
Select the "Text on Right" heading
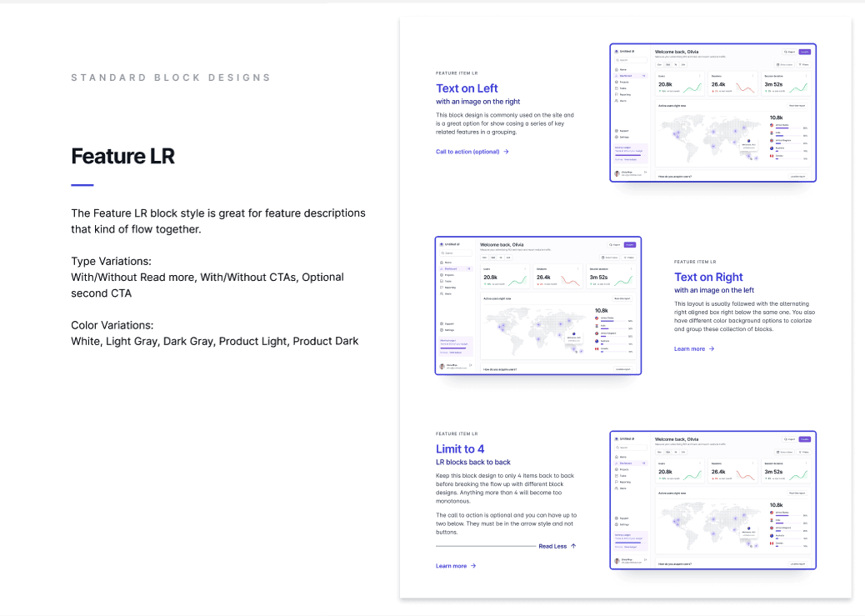[708, 277]
